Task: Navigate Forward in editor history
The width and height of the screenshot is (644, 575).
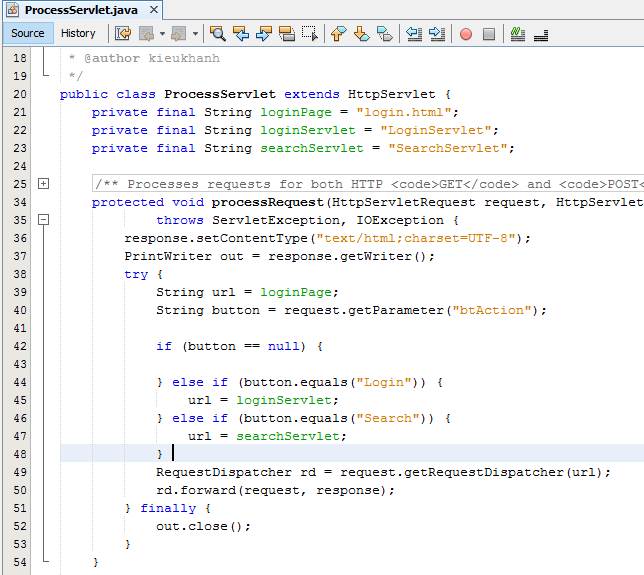Action: (179, 34)
